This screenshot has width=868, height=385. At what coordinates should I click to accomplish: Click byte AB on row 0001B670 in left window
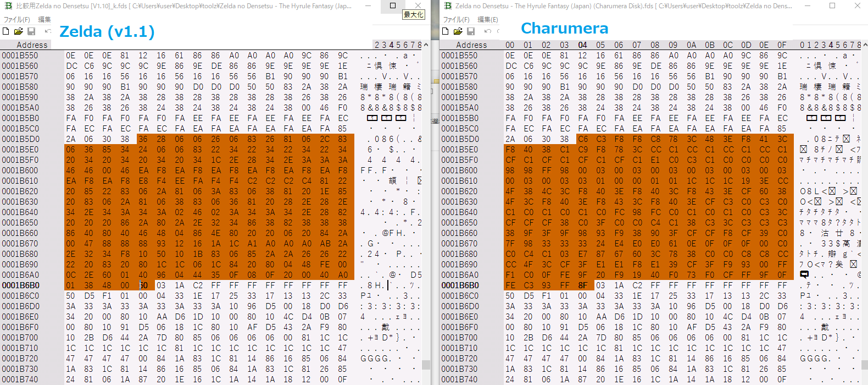click(x=325, y=244)
